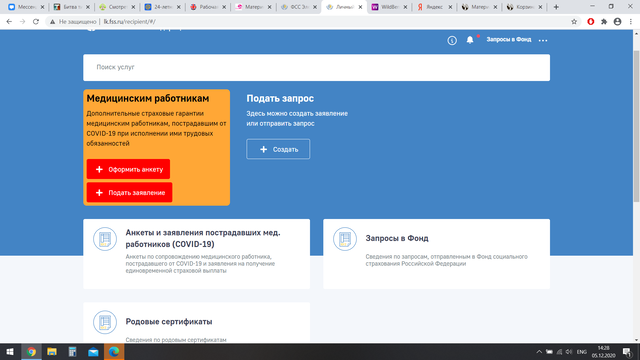Go back in browser history
Screen dimensions: 640x360
pos(9,22)
